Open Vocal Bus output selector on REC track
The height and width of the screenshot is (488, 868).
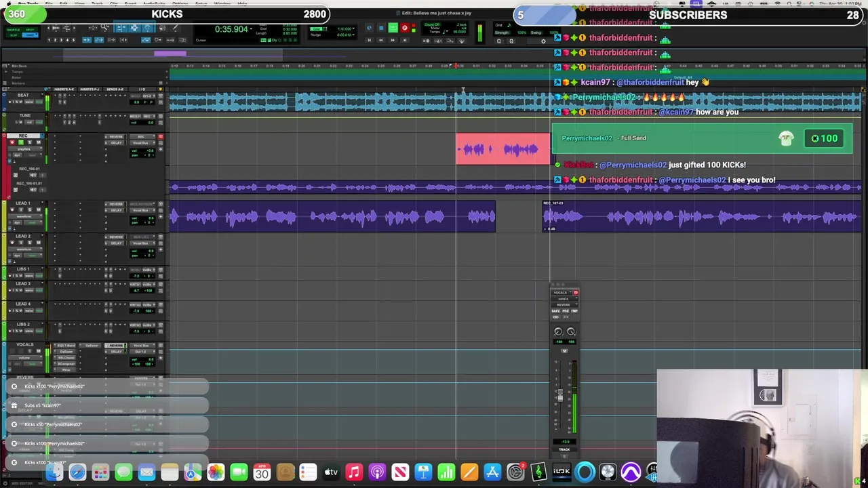(142, 143)
